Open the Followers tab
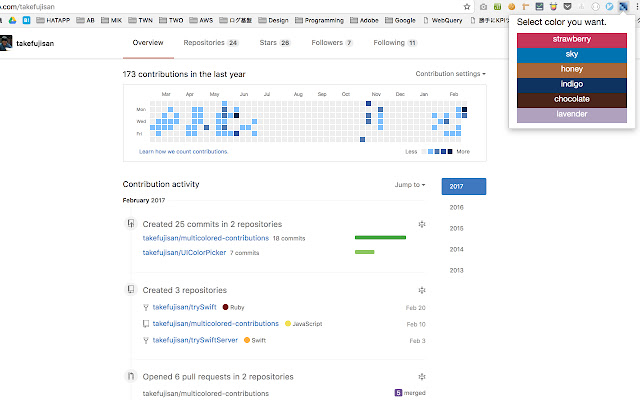Viewport: 640px width, 400px height. pos(331,42)
